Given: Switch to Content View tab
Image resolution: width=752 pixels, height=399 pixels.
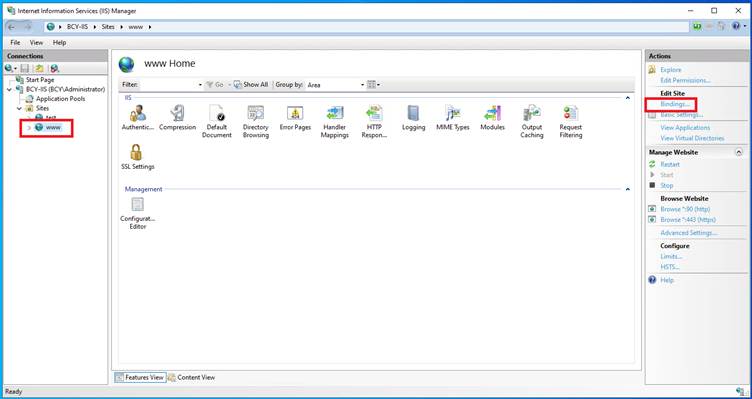Looking at the screenshot, I should [x=191, y=377].
